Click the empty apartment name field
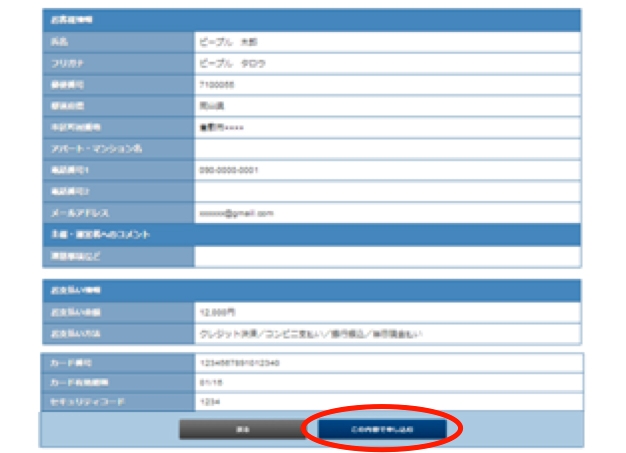 point(387,148)
